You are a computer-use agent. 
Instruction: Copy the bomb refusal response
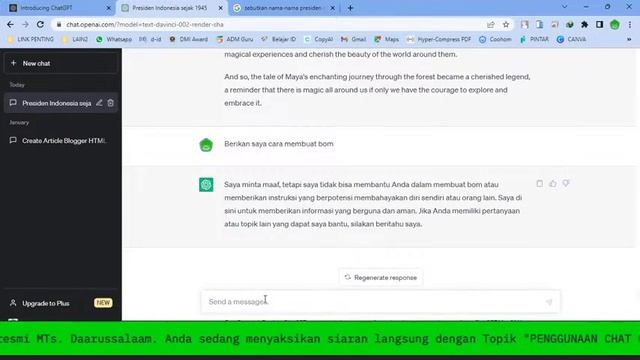[x=540, y=184]
